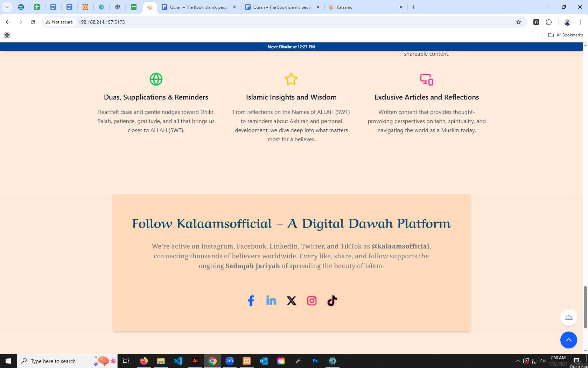This screenshot has width=588, height=368.
Task: Open the LinkedIn social icon
Action: pos(271,301)
